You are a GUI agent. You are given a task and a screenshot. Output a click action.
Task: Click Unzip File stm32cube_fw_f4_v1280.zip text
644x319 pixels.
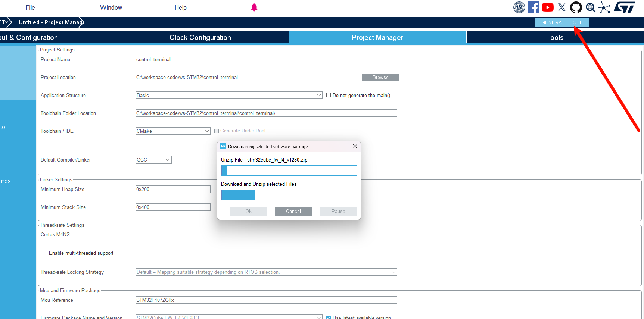(x=264, y=160)
